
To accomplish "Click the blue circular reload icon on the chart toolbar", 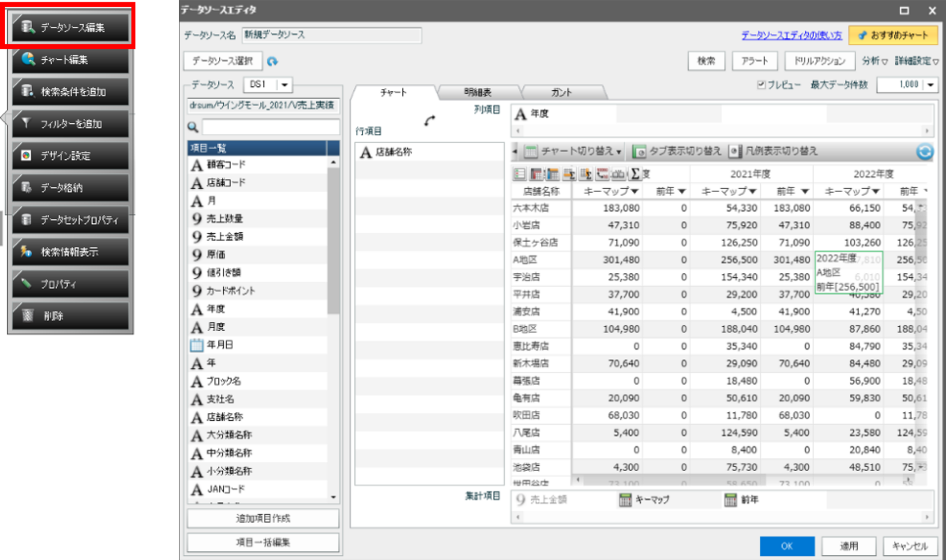I will point(924,152).
